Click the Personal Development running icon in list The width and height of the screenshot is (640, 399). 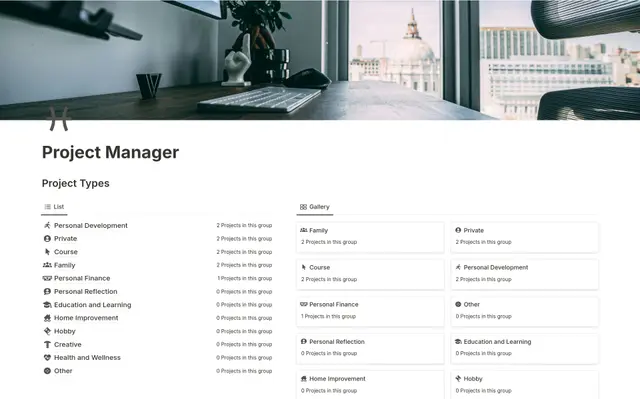pyautogui.click(x=47, y=225)
